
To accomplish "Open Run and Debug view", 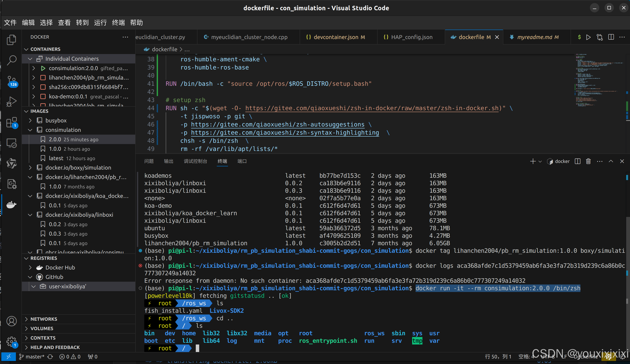I will pos(11,102).
